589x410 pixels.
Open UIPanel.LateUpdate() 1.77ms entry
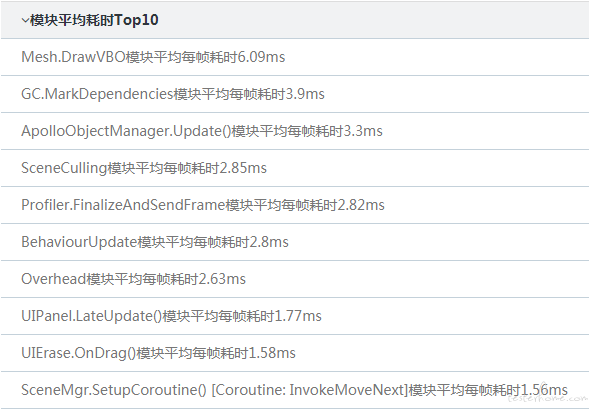294,316
